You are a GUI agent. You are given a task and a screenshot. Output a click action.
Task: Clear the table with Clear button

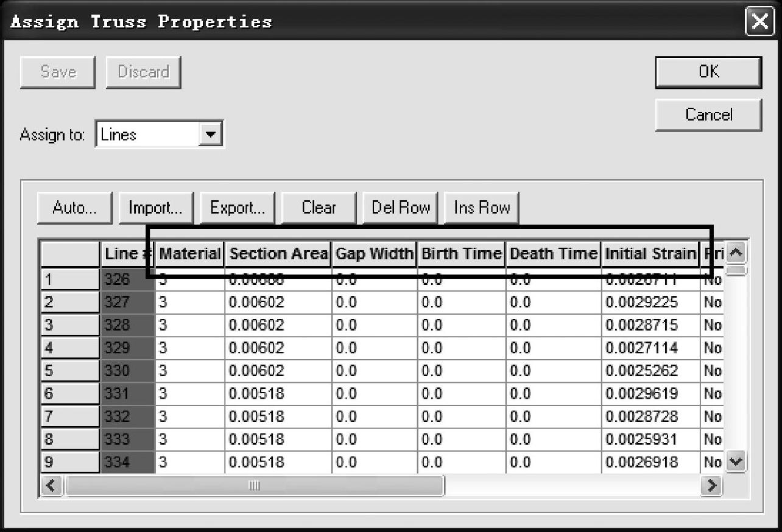tap(319, 208)
